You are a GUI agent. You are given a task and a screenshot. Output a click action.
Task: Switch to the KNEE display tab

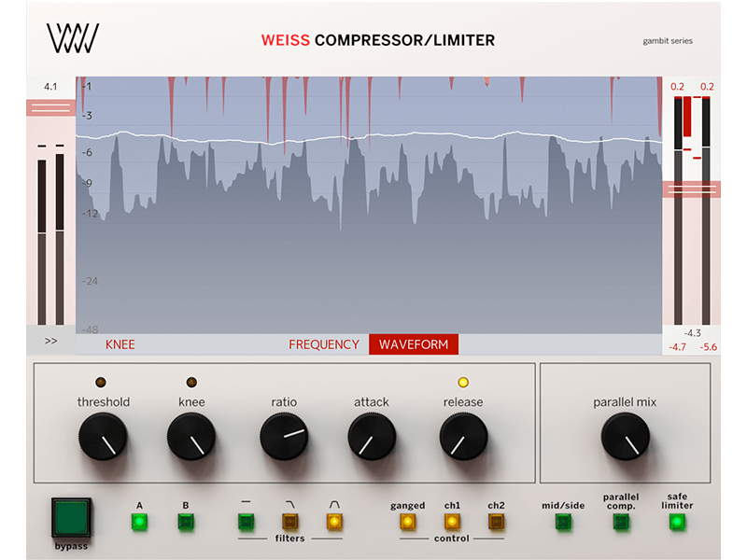pyautogui.click(x=120, y=344)
